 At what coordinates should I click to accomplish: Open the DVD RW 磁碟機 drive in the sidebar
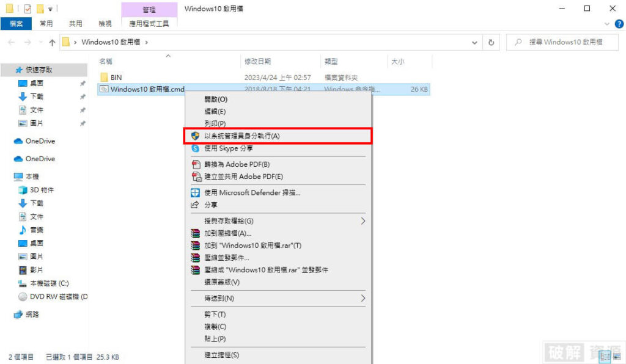coord(59,297)
